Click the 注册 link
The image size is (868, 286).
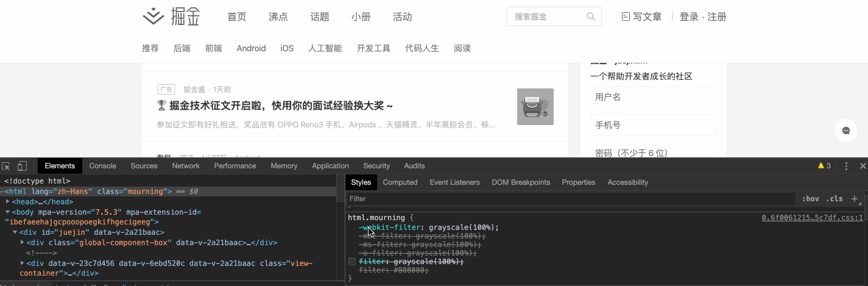tap(717, 17)
